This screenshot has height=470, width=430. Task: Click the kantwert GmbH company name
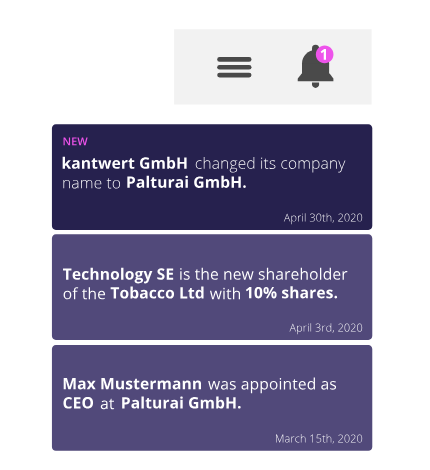click(125, 163)
